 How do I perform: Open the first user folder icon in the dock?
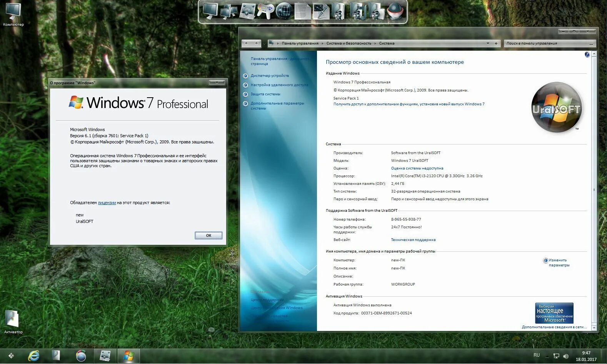pyautogui.click(x=339, y=11)
